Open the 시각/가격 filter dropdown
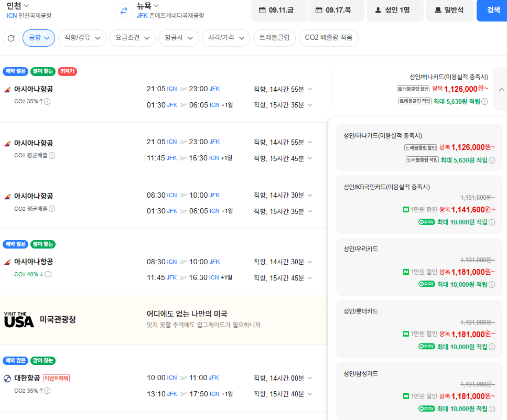This screenshot has height=420, width=507. (226, 38)
